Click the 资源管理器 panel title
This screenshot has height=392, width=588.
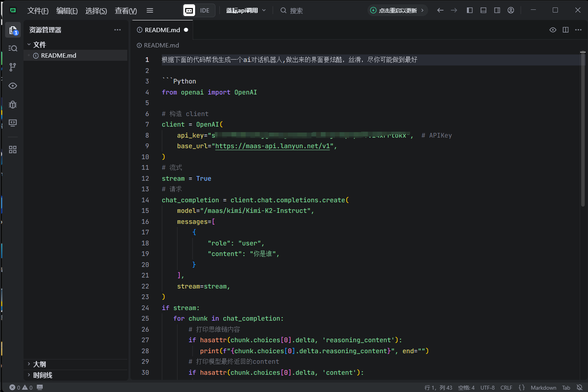[45, 30]
